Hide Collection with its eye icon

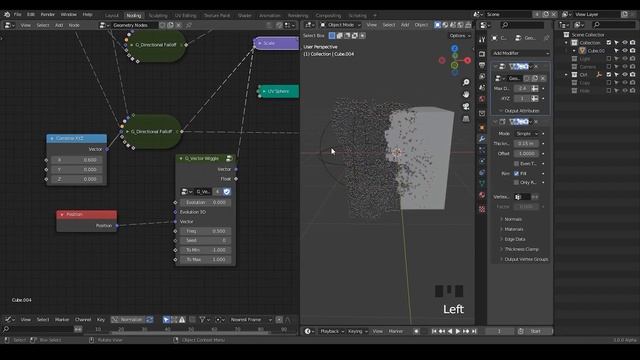625,42
